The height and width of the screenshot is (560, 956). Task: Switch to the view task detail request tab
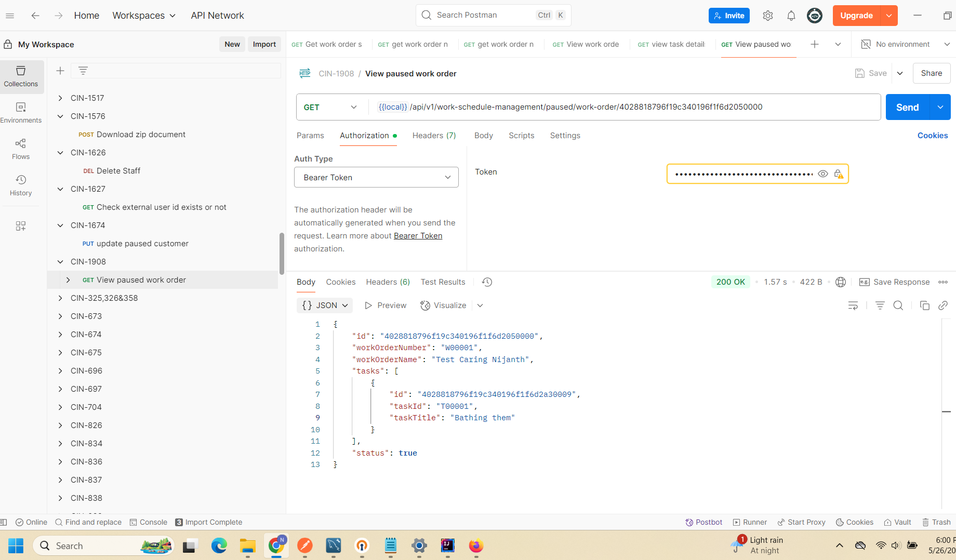tap(671, 44)
